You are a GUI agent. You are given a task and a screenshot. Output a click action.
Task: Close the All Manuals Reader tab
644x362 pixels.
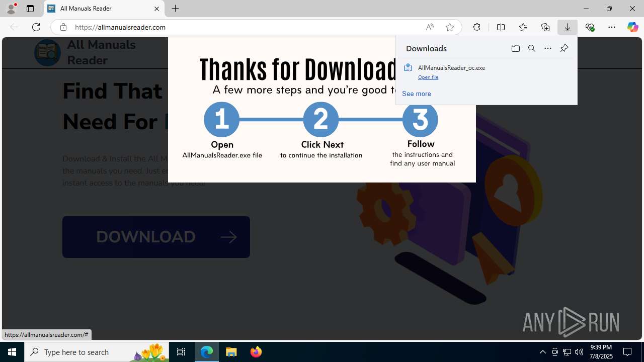[x=156, y=9]
